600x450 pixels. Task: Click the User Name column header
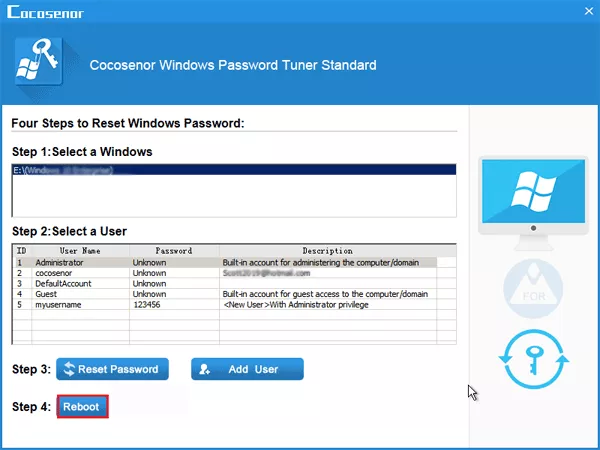80,251
